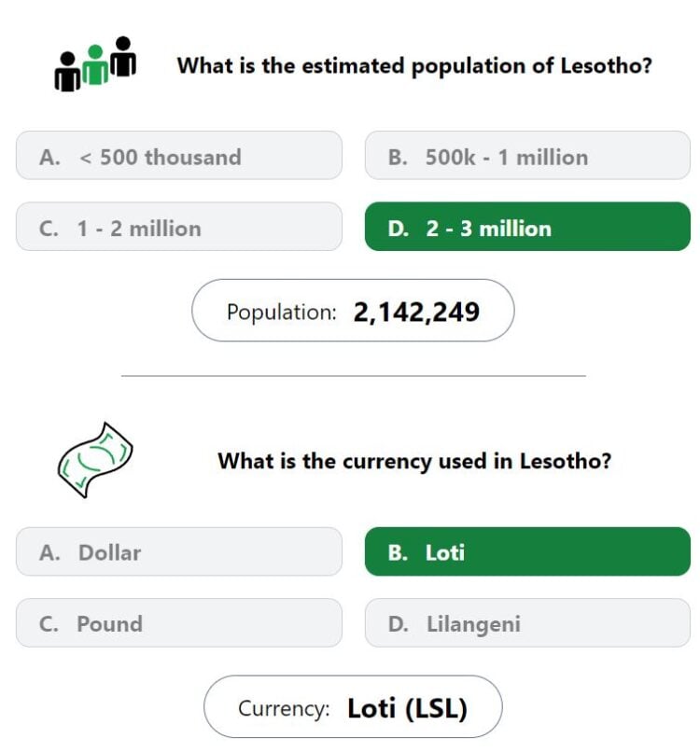This screenshot has width=700, height=752.
Task: Click the "Currency:" label
Action: point(284,708)
